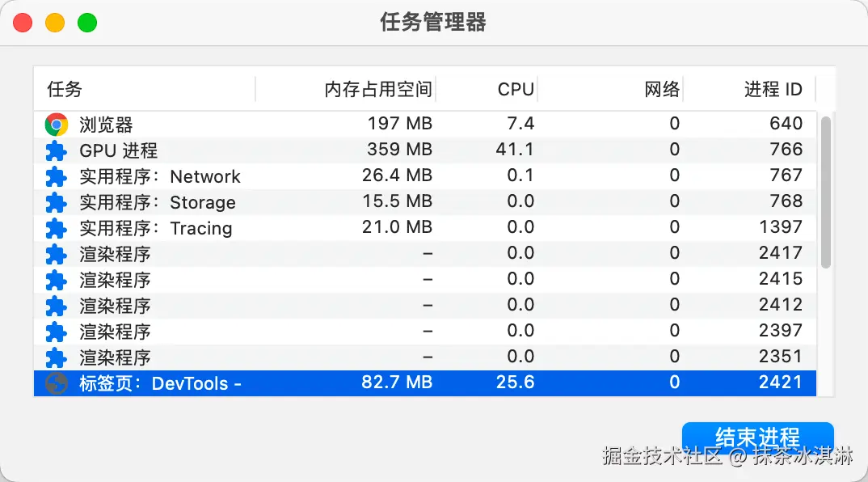Click the Chrome browser icon in the list
The width and height of the screenshot is (868, 482).
click(56, 125)
